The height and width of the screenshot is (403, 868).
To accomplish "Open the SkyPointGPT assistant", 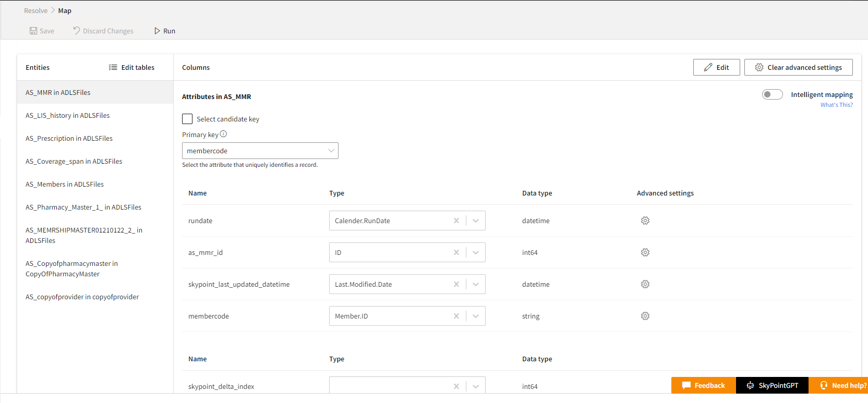I will point(772,385).
